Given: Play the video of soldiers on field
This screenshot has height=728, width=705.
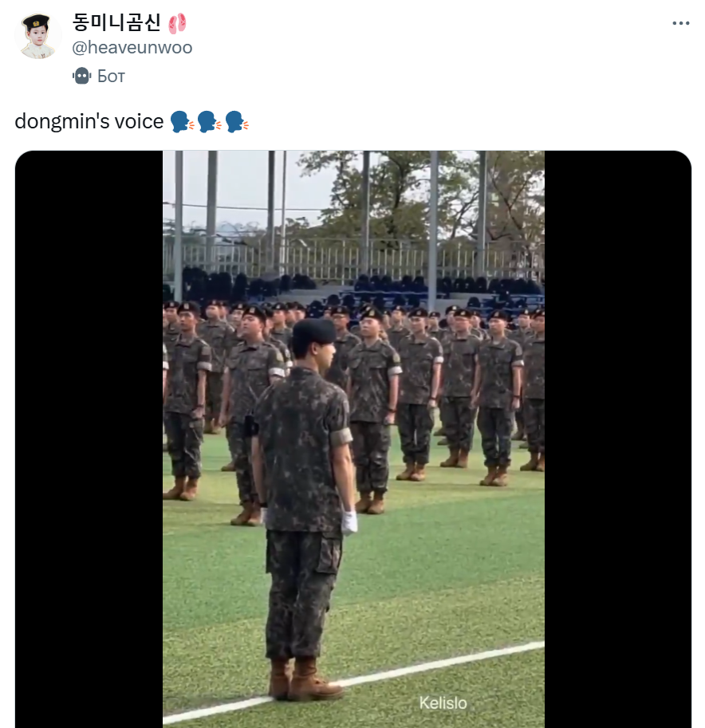Looking at the screenshot, I should pyautogui.click(x=353, y=439).
